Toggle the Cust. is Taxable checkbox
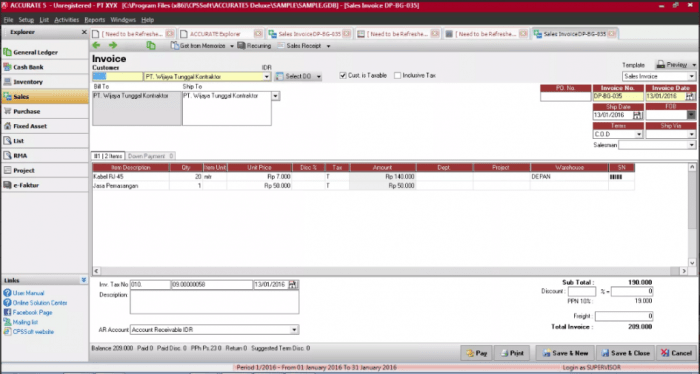 [x=343, y=75]
